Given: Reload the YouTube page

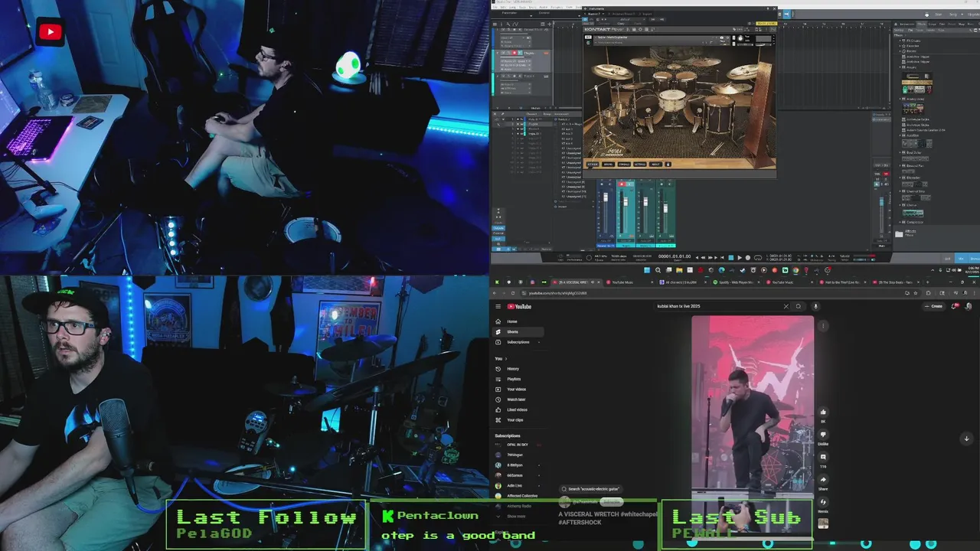Looking at the screenshot, I should click(x=513, y=293).
